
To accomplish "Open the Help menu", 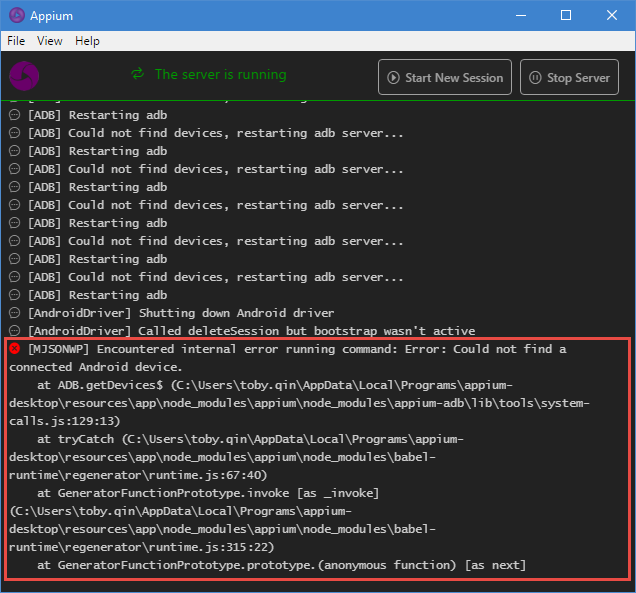I will (87, 41).
